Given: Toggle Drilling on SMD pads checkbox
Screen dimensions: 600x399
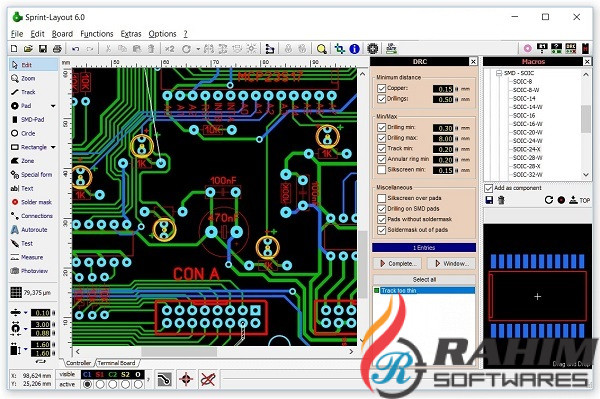Looking at the screenshot, I should coord(381,209).
